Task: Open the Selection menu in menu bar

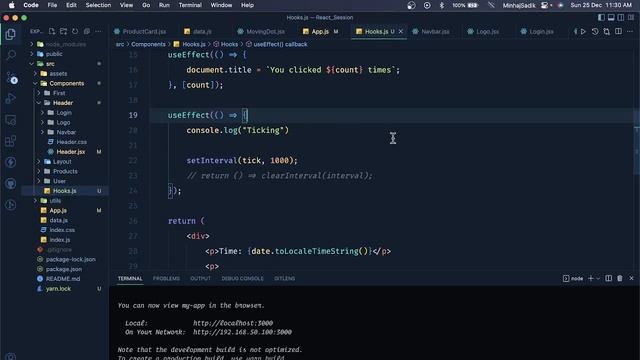Action: [98, 5]
